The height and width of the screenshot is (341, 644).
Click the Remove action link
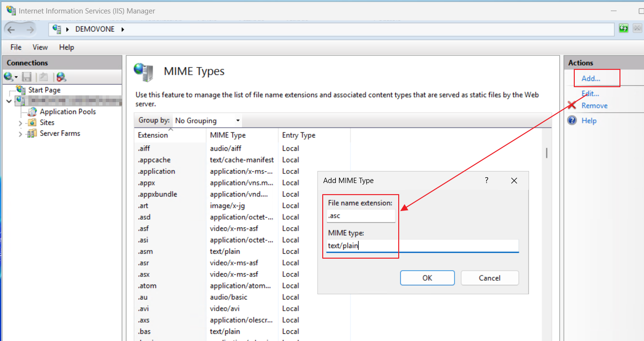594,105
